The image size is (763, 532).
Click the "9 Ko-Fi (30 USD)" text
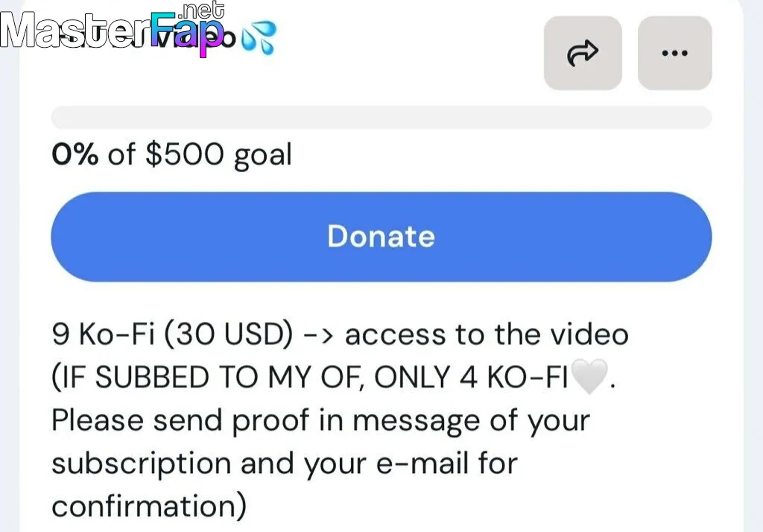pyautogui.click(x=173, y=335)
